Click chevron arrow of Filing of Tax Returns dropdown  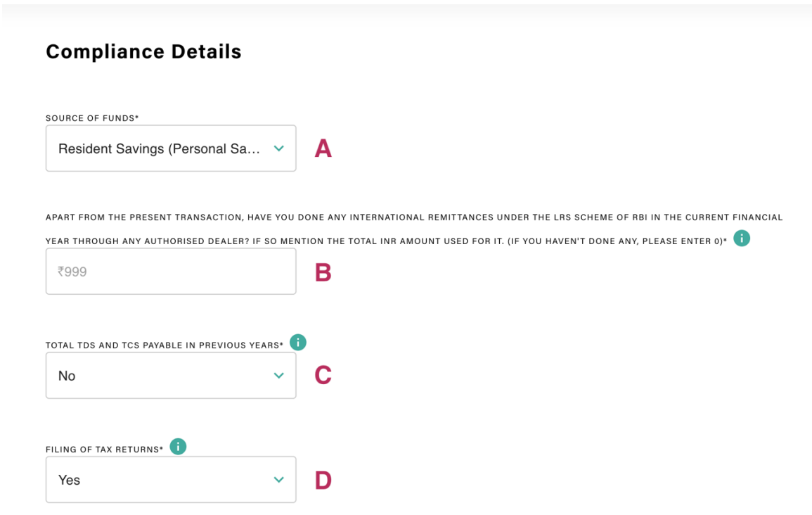pyautogui.click(x=278, y=480)
